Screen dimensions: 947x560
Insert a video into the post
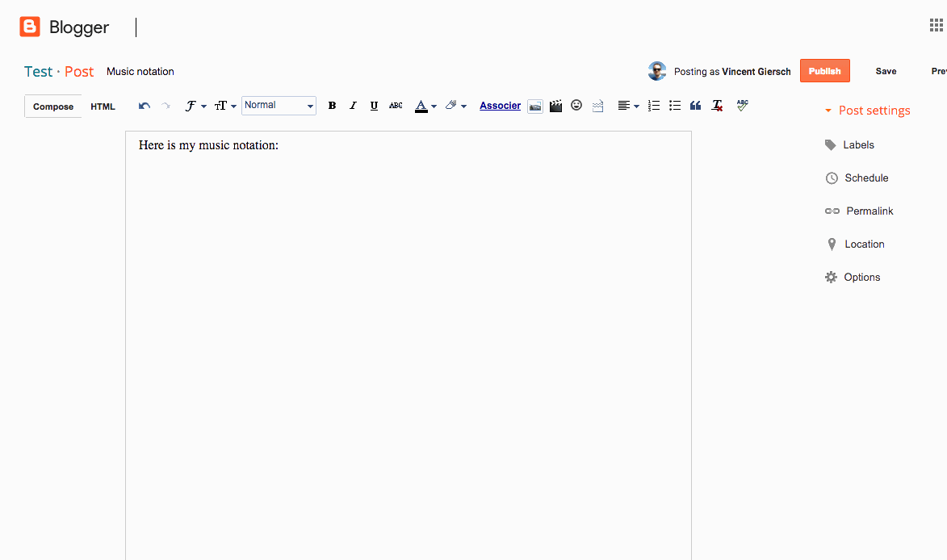click(555, 106)
